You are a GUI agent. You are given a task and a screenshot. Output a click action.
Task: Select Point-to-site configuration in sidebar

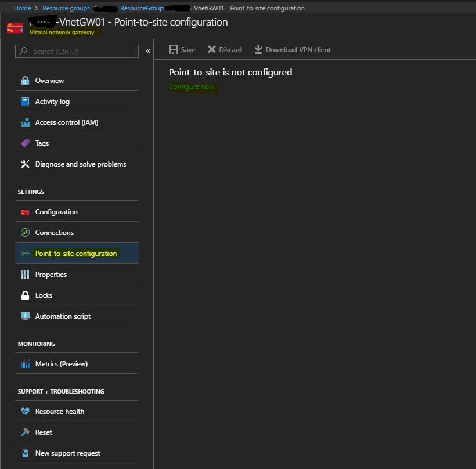tap(76, 254)
